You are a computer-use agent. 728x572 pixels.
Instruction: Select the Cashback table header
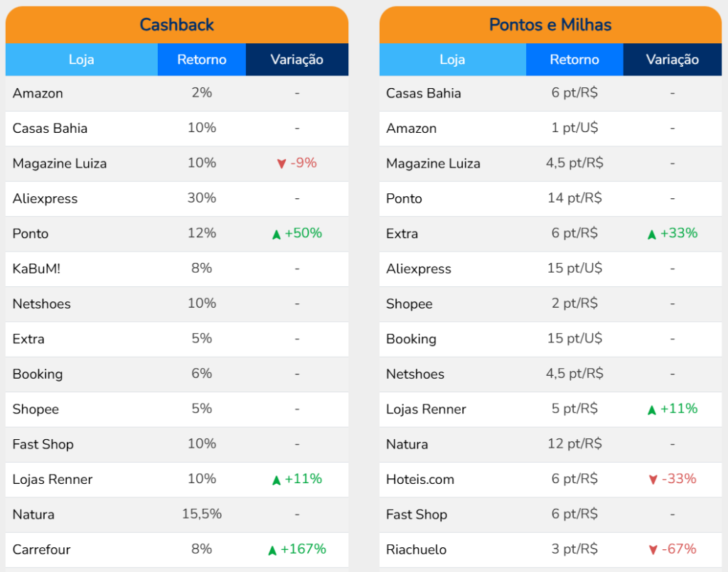click(x=177, y=25)
